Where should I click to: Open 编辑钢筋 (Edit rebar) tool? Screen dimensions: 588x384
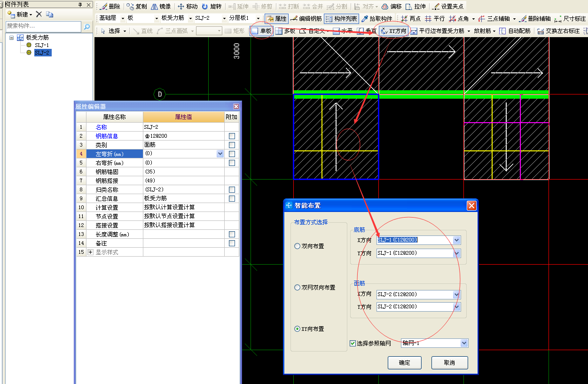coord(306,19)
